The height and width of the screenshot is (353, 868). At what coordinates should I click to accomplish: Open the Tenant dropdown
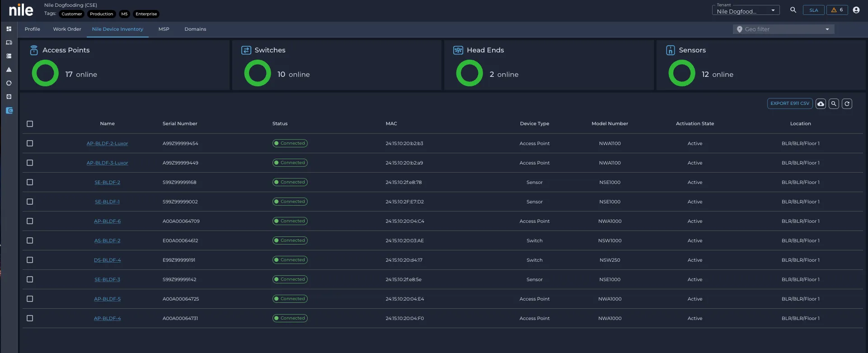point(746,10)
